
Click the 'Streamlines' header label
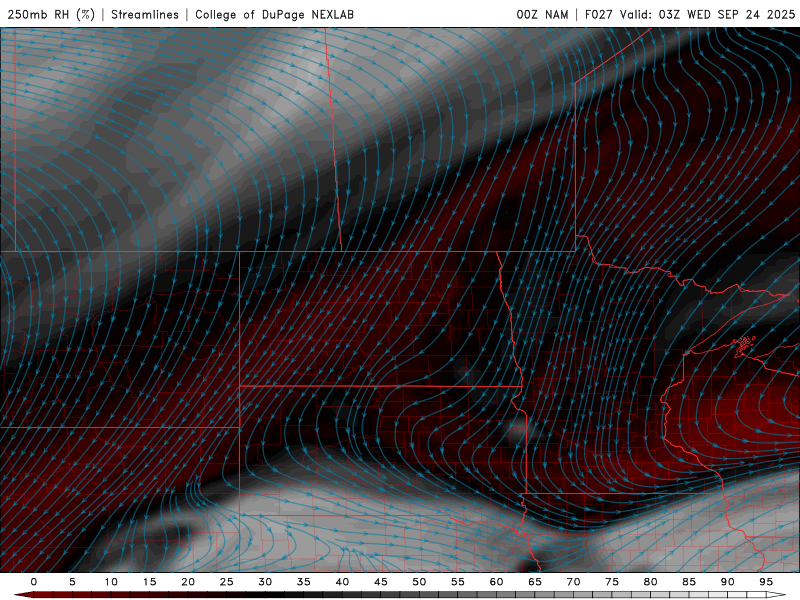145,14
